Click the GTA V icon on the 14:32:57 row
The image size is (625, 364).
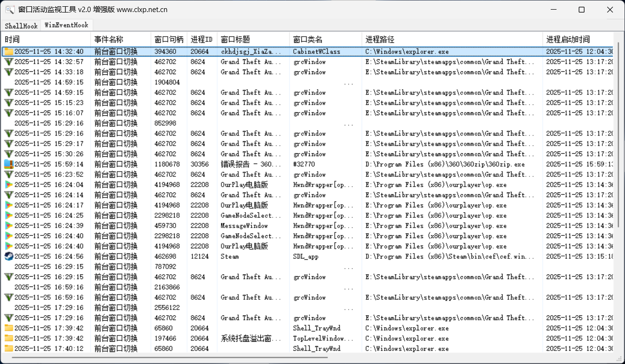(x=9, y=62)
